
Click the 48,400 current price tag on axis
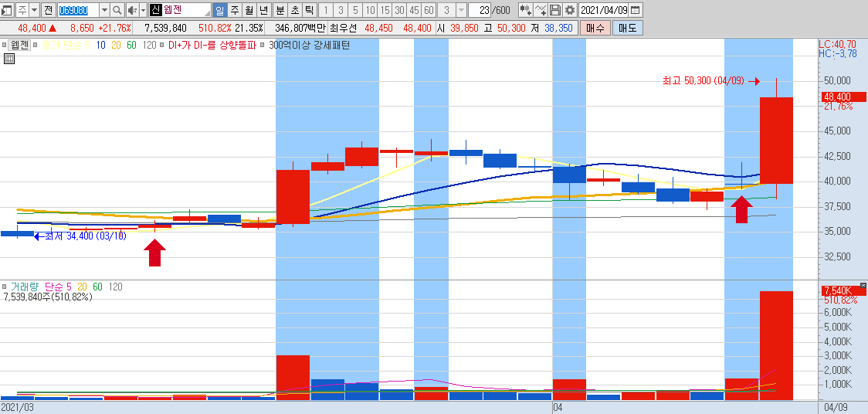[x=842, y=97]
